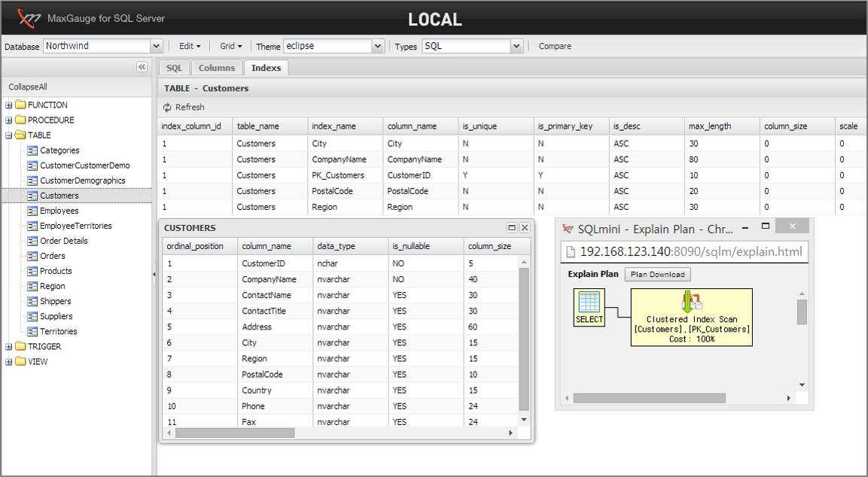Click the Orders table icon
868x477 pixels.
[32, 256]
